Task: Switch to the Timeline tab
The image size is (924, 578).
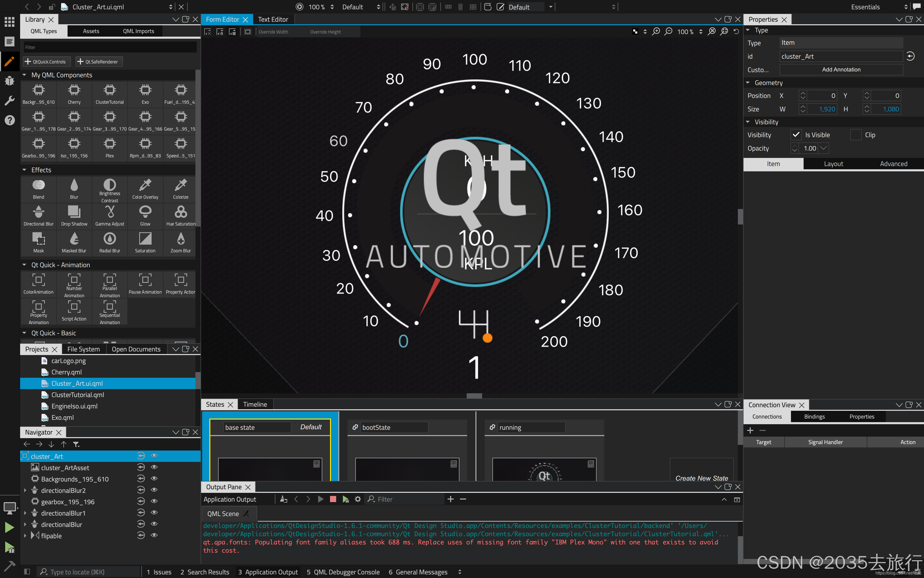Action: click(x=255, y=404)
